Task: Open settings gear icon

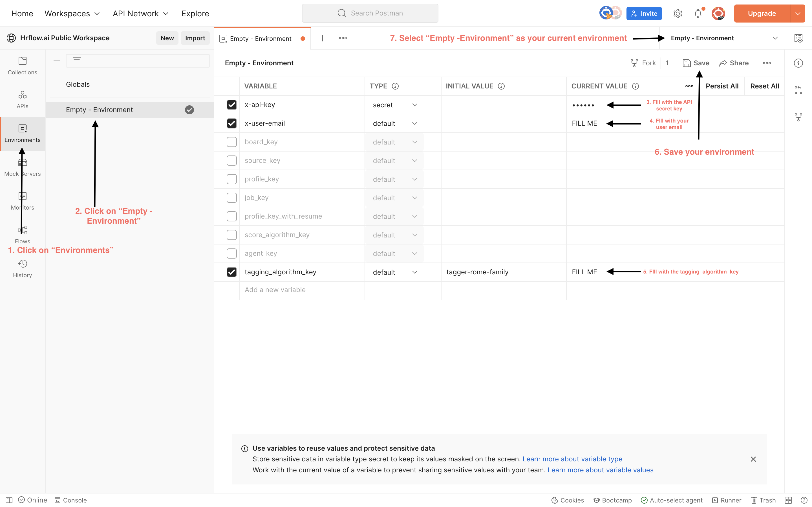Action: [x=678, y=14]
